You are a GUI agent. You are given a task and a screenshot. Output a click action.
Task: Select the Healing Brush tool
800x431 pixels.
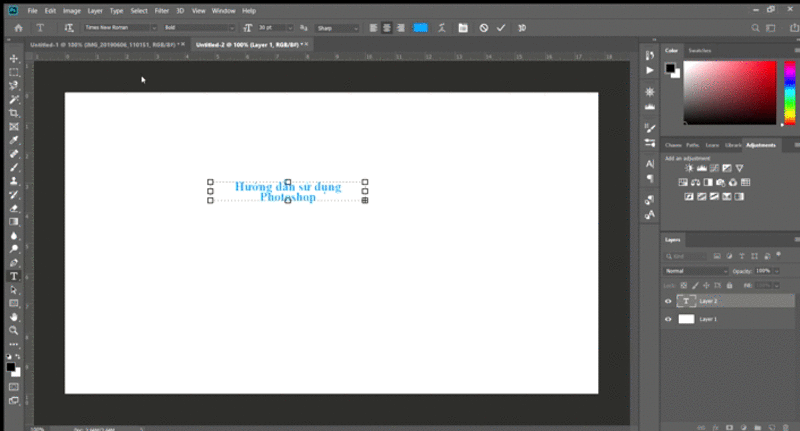click(x=14, y=154)
